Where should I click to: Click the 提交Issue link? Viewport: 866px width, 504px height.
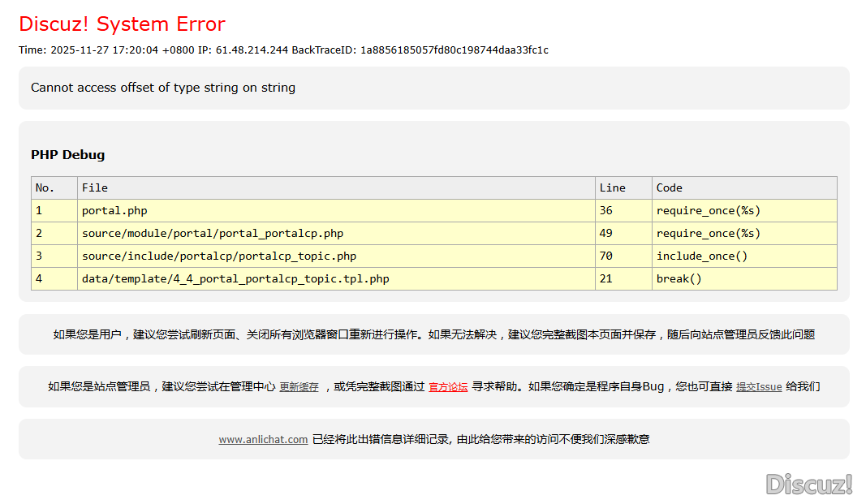[x=759, y=387]
